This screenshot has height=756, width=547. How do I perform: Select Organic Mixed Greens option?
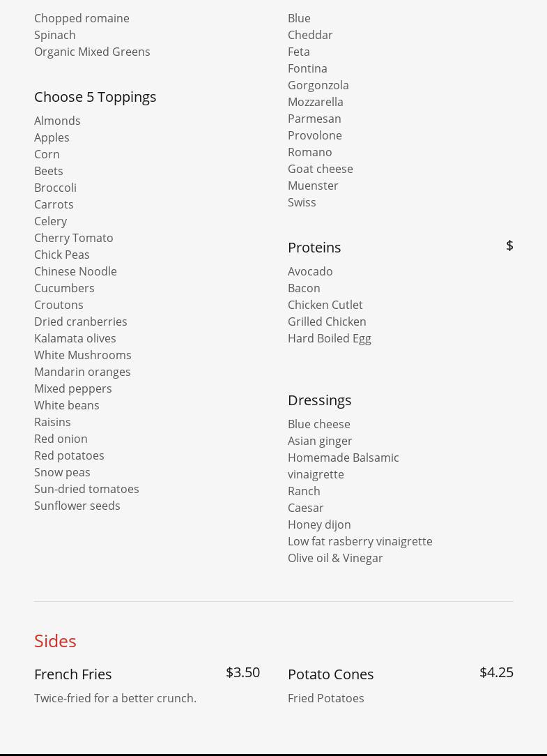coord(92,52)
